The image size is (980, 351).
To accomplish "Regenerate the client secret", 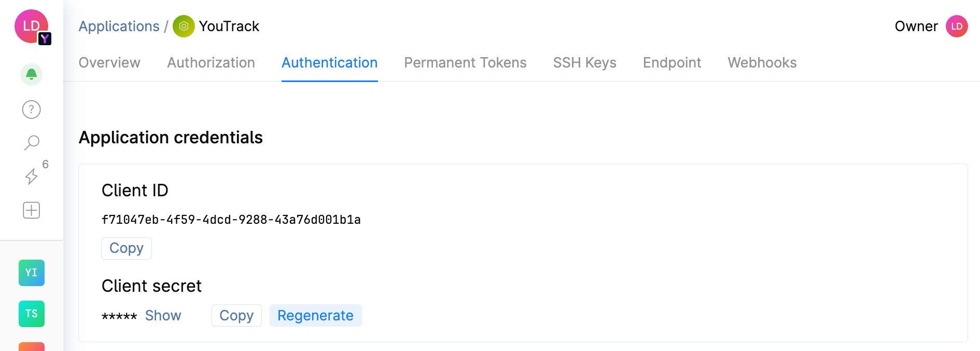I will pos(315,315).
